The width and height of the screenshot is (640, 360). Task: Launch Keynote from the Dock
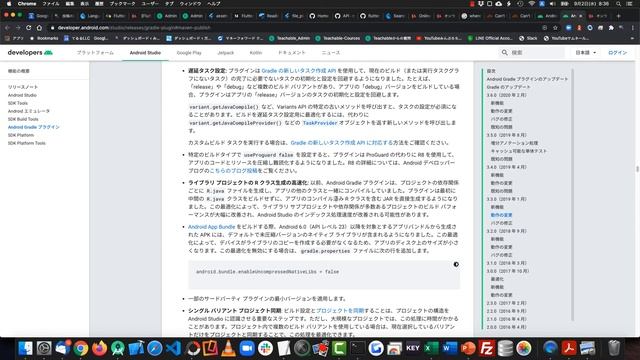pyautogui.click(x=413, y=348)
